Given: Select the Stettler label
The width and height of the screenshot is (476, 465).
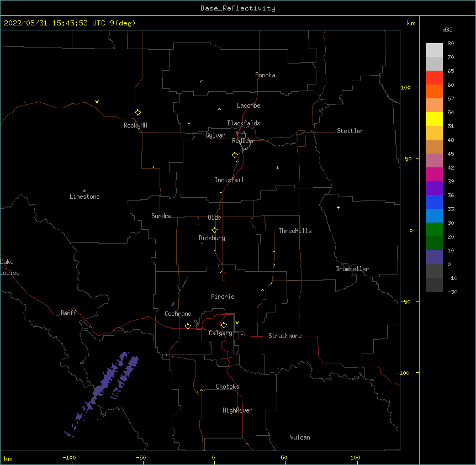Looking at the screenshot, I should pos(350,131).
